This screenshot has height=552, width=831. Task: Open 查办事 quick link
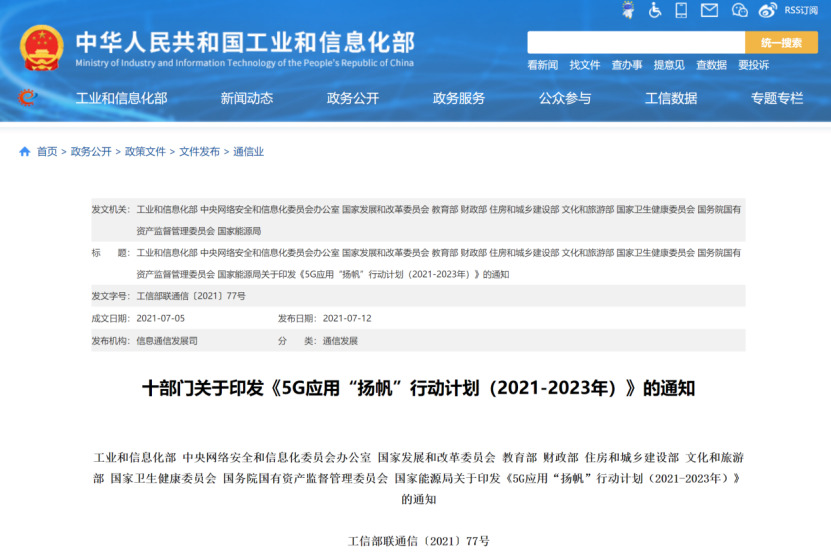click(x=626, y=65)
